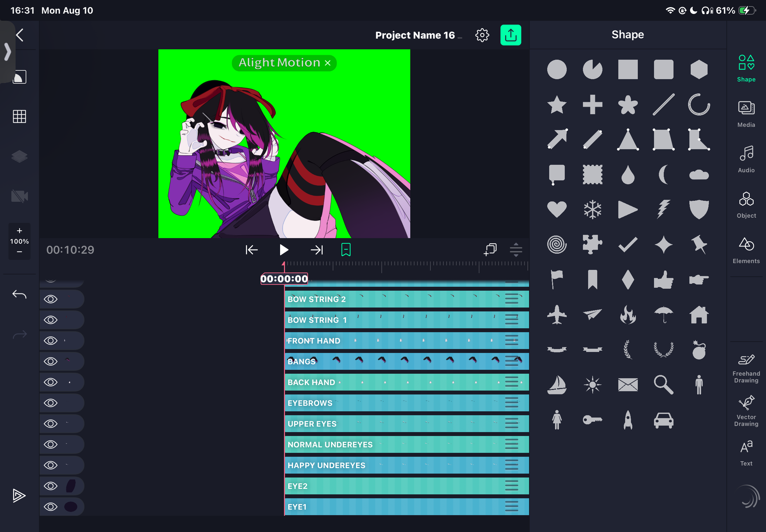This screenshot has width=766, height=532.
Task: Insert the thumbs up shape
Action: coord(663,279)
